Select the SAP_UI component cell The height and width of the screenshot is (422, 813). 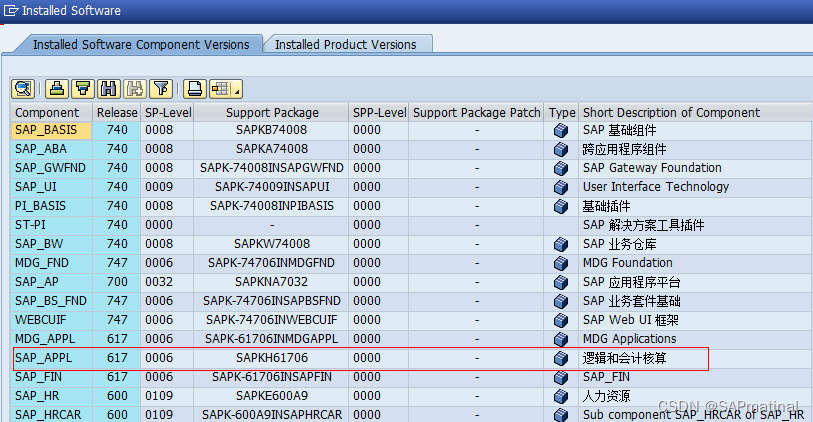(x=51, y=187)
